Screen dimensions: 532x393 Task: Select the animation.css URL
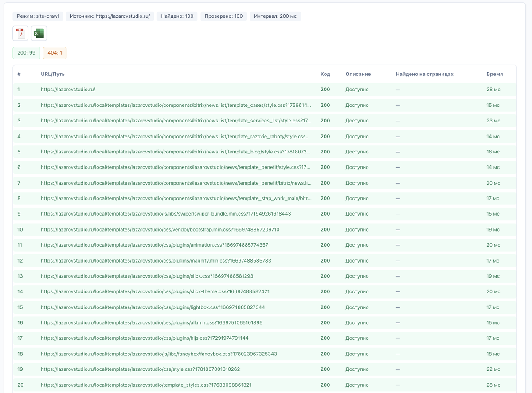pyautogui.click(x=154, y=245)
